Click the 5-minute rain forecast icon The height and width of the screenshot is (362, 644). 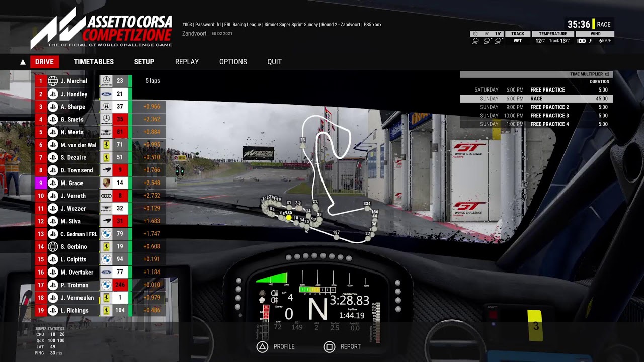coord(487,41)
